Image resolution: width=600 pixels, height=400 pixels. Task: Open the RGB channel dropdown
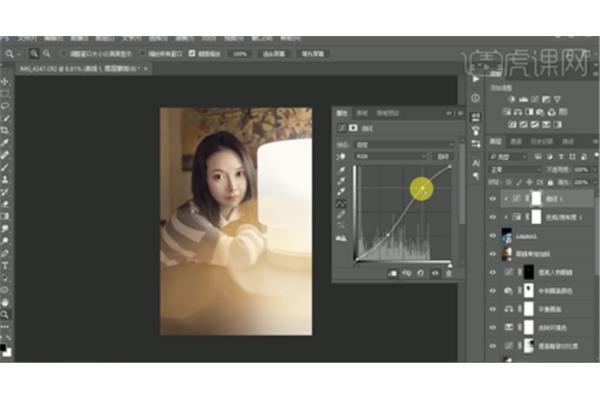pyautogui.click(x=390, y=156)
